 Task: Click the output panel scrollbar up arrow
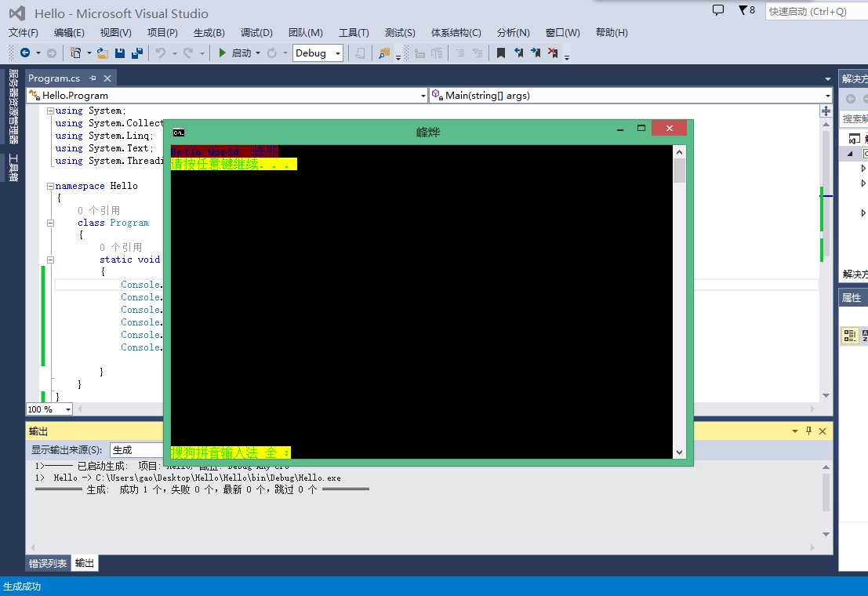826,467
